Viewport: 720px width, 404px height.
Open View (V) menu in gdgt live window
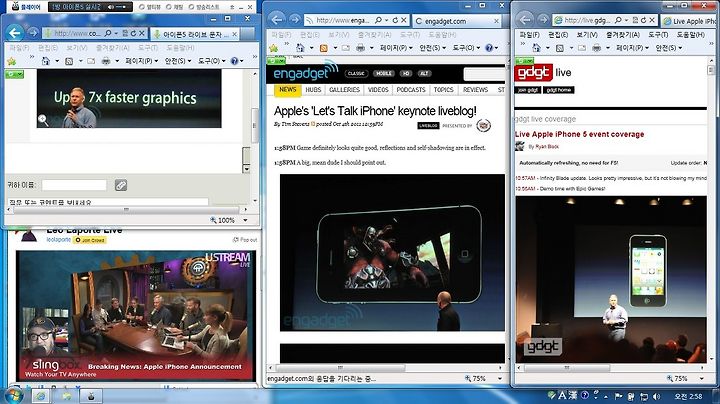point(587,34)
